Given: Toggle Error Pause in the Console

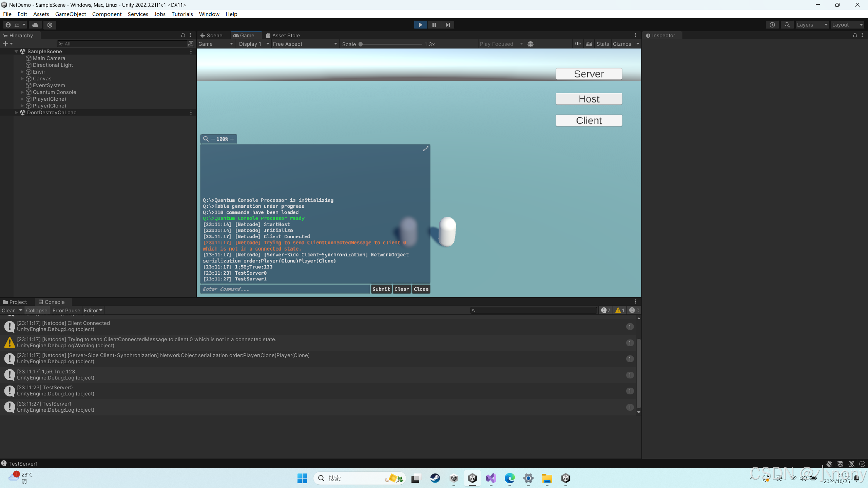Looking at the screenshot, I should pyautogui.click(x=66, y=310).
